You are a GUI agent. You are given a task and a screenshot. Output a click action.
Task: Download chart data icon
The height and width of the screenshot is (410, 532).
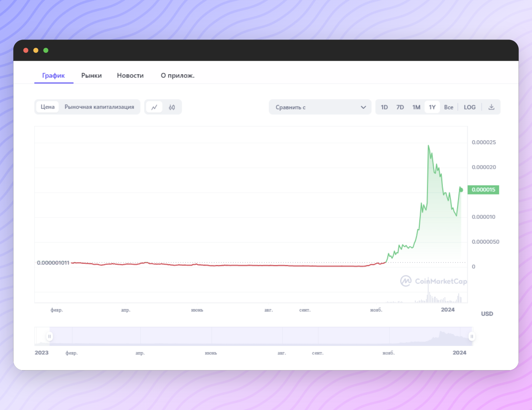491,107
